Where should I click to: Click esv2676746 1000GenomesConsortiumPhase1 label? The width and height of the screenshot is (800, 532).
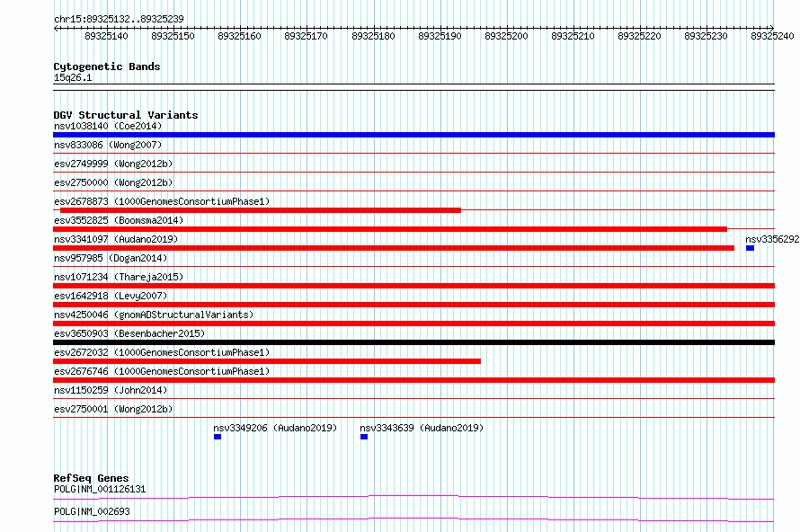[x=162, y=371]
